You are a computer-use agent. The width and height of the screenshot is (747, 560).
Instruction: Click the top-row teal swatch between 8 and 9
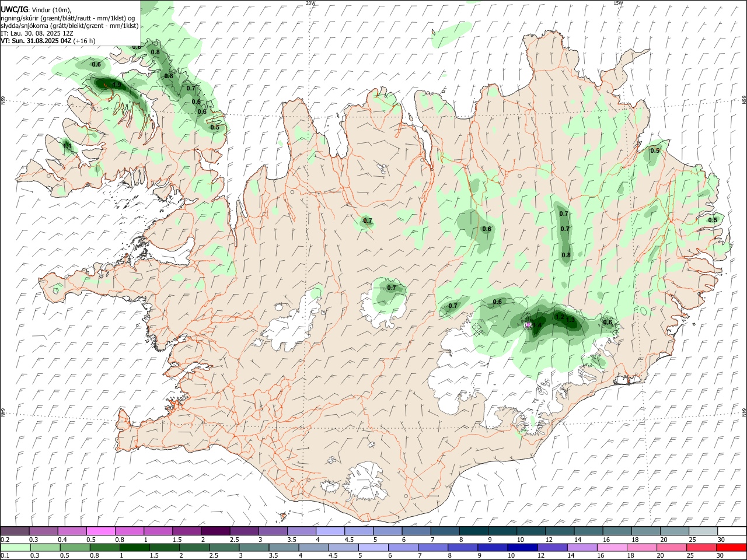pyautogui.click(x=474, y=531)
